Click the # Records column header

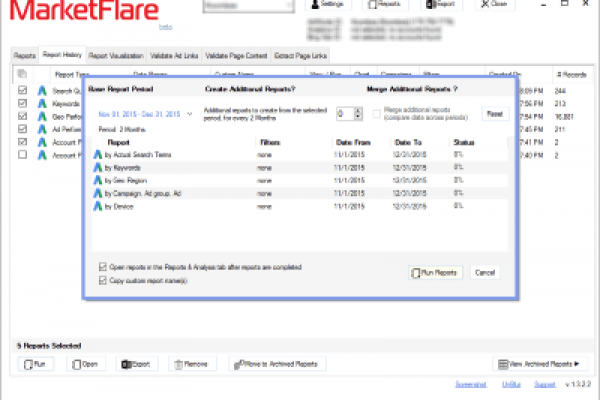click(572, 75)
